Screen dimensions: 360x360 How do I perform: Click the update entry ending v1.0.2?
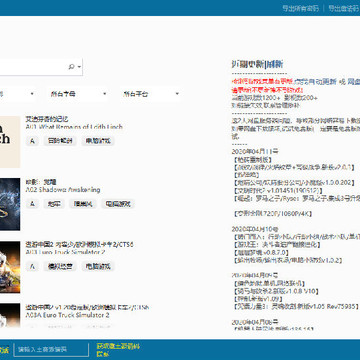coord(288,260)
